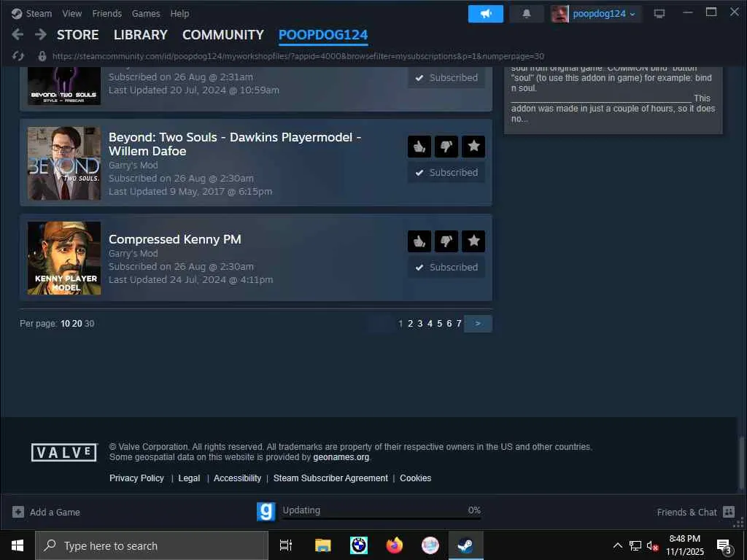Open the Legal footer link
The height and width of the screenshot is (560, 747).
pyautogui.click(x=189, y=478)
